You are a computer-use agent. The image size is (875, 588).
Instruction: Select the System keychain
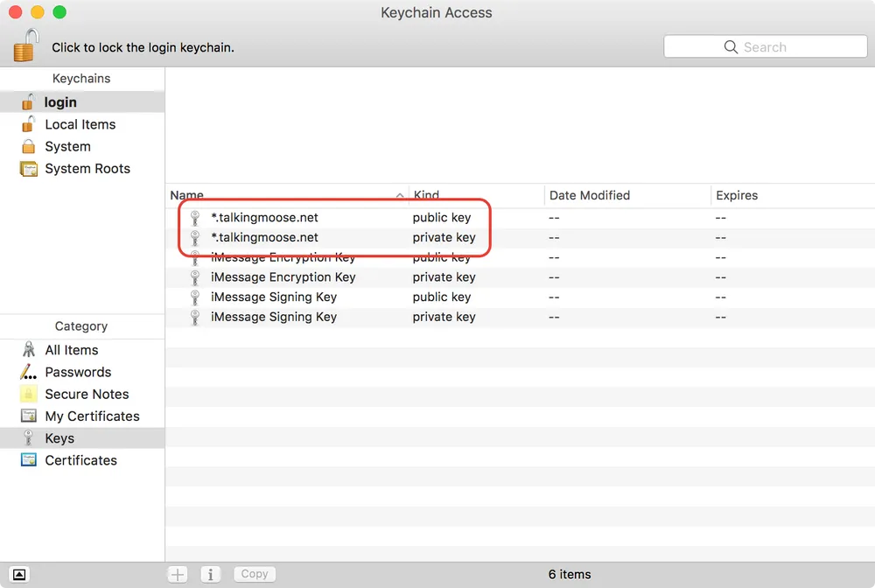(67, 146)
